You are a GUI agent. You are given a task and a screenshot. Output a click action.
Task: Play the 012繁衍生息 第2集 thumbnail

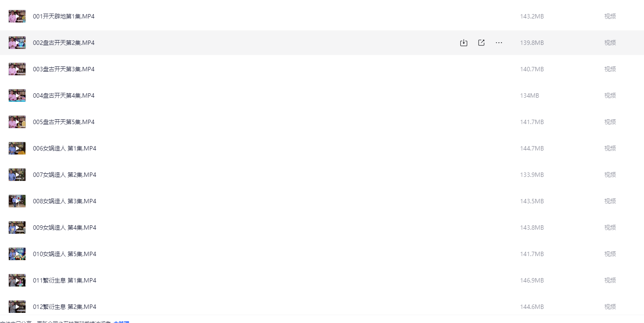click(17, 306)
